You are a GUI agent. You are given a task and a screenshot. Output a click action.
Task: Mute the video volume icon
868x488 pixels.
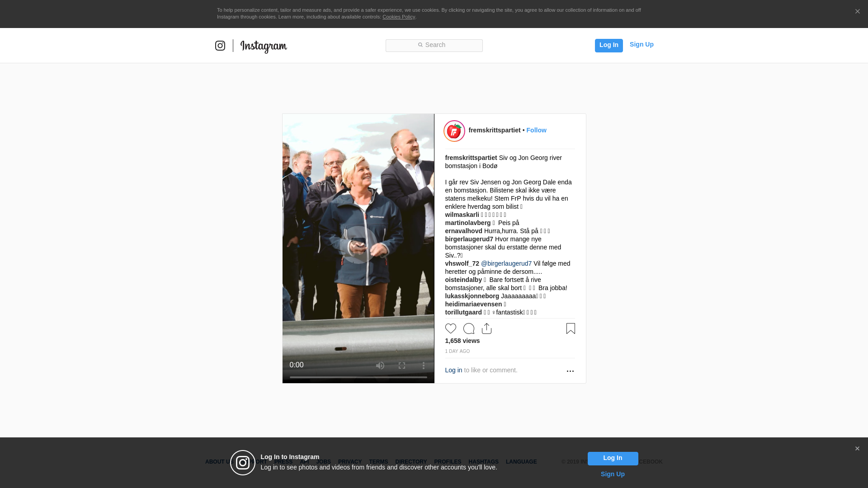[x=380, y=365]
